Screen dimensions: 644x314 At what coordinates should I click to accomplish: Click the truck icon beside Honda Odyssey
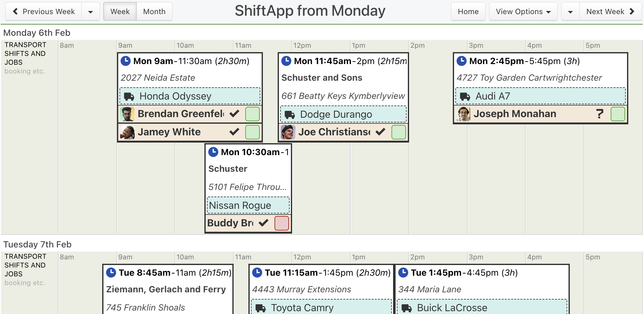point(129,96)
